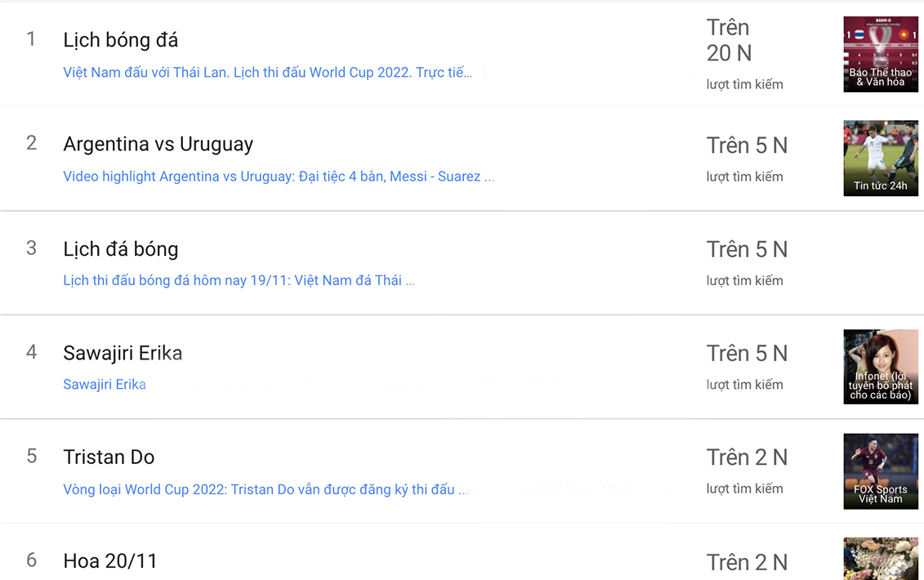Select the FOX Sports Việt Nam thumbnail
This screenshot has height=580, width=924.
880,471
